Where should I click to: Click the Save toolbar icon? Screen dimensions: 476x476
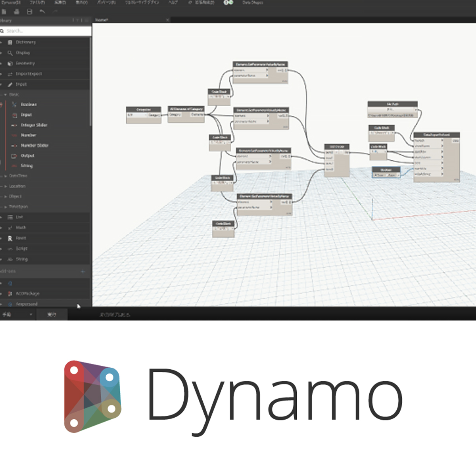click(29, 12)
